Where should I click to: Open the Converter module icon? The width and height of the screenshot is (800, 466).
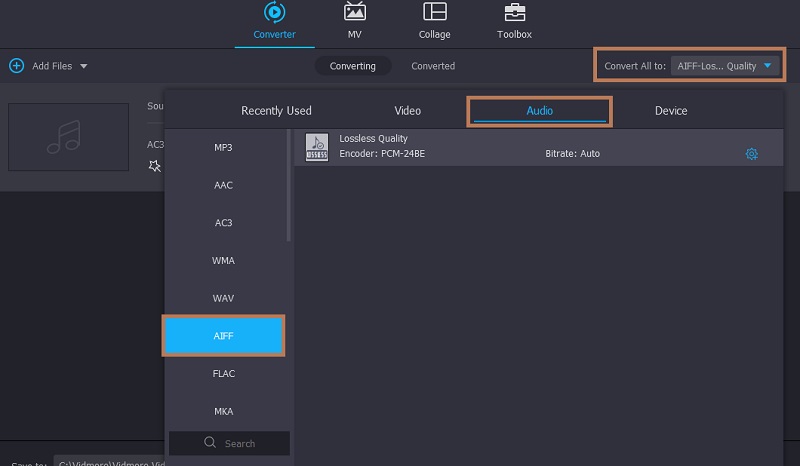274,13
